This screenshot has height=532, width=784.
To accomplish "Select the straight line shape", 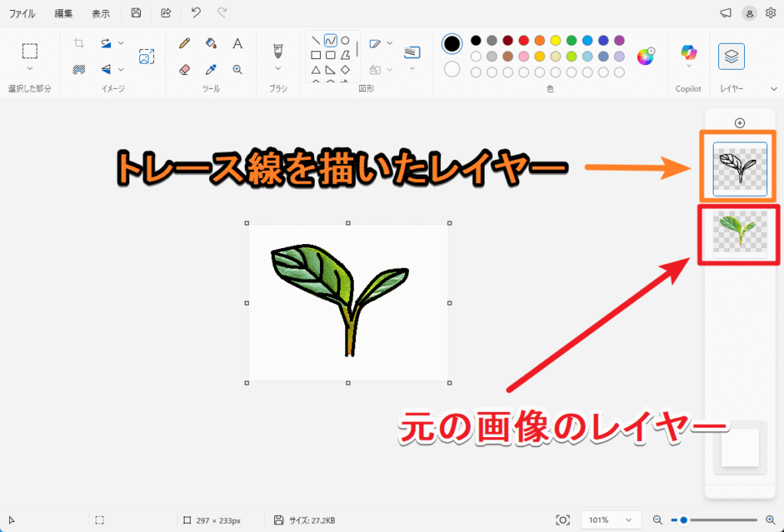I will point(316,41).
